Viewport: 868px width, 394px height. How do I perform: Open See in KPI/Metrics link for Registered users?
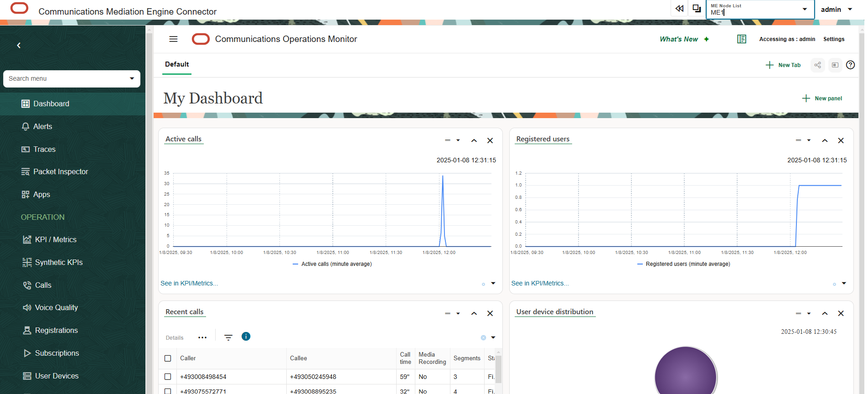click(540, 283)
